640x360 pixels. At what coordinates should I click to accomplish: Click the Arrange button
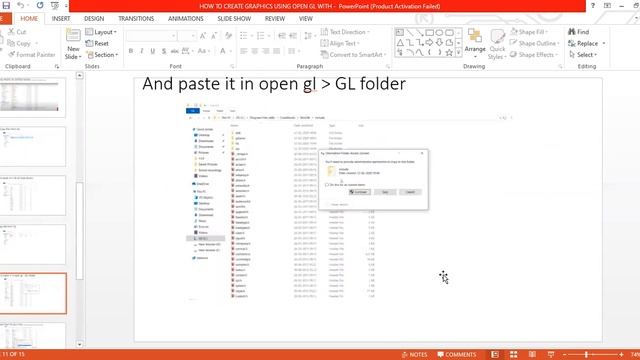[x=475, y=43]
